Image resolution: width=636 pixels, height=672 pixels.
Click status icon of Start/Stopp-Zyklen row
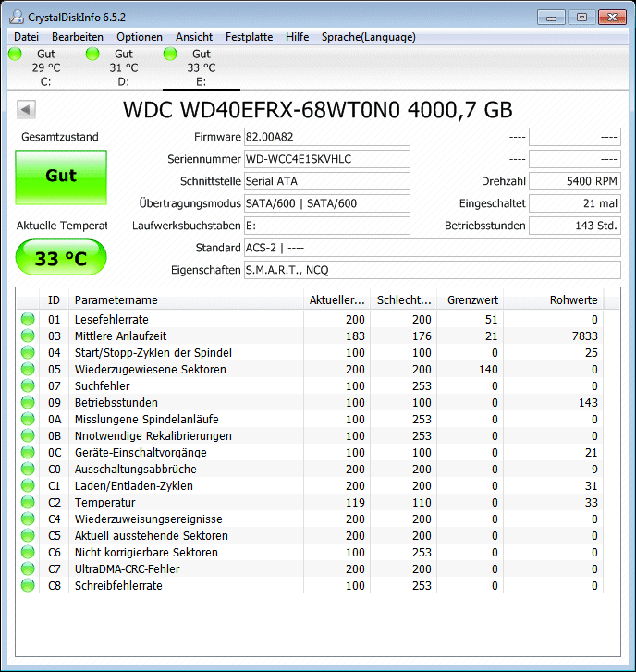point(28,353)
